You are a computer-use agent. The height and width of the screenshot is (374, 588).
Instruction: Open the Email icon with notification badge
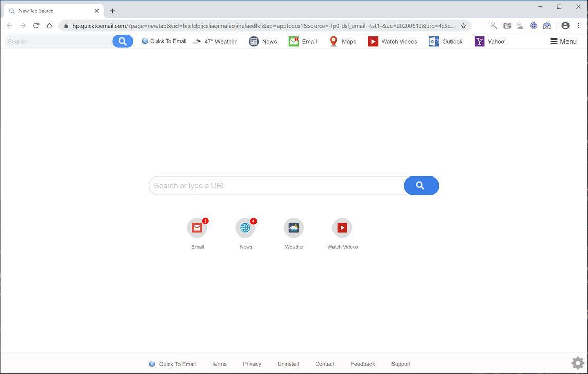click(x=198, y=227)
